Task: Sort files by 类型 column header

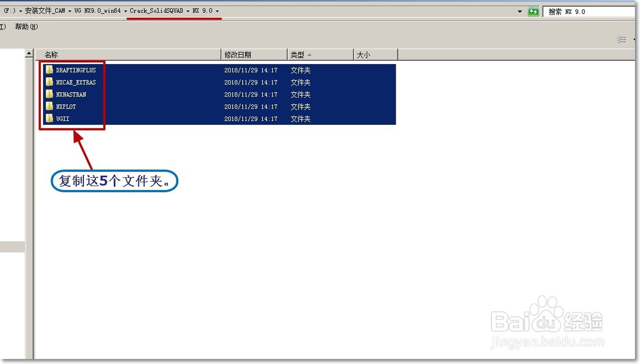Action: (x=321, y=54)
